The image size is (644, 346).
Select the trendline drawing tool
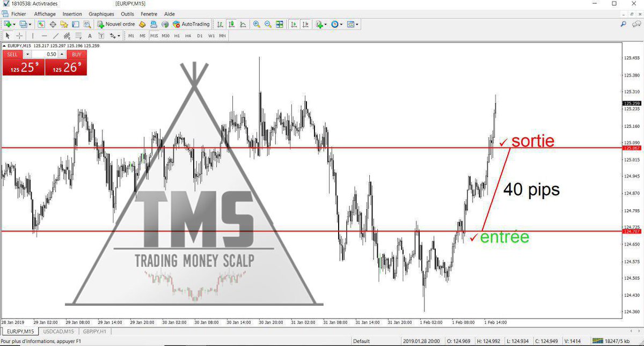click(x=55, y=35)
